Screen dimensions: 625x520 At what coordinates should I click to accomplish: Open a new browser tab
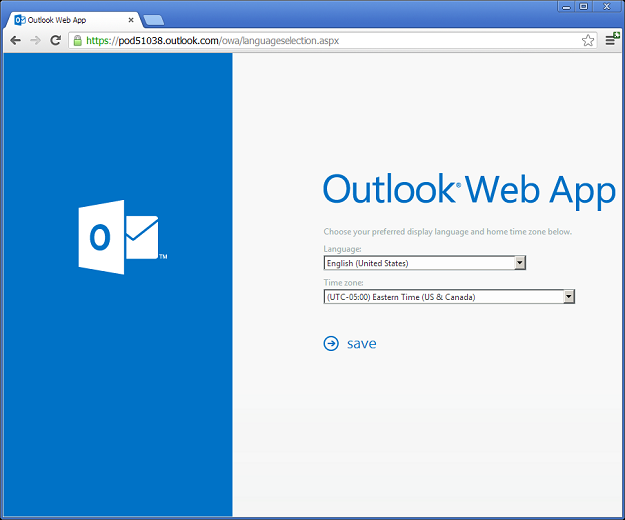point(153,20)
